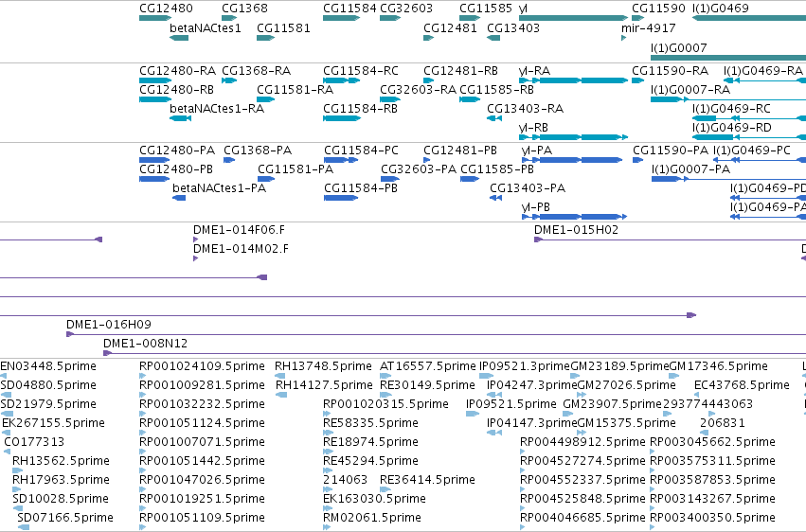806x532 pixels.
Task: Click the yl-RA transcript
Action: pos(574,80)
